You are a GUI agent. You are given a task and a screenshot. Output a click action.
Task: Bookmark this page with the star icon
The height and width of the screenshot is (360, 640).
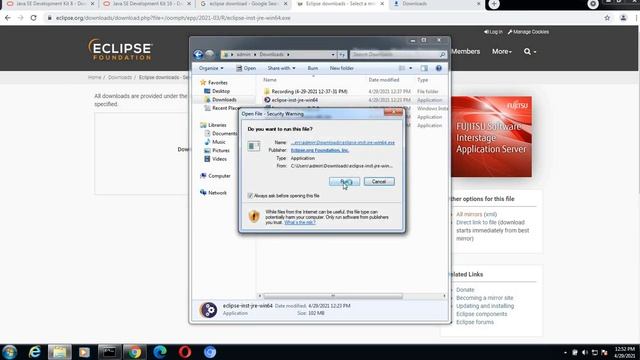click(x=607, y=18)
